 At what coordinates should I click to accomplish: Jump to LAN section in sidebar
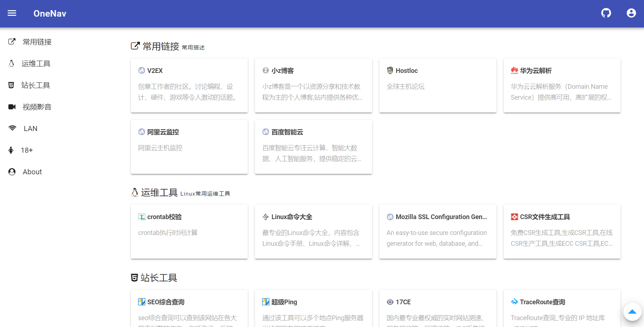30,128
